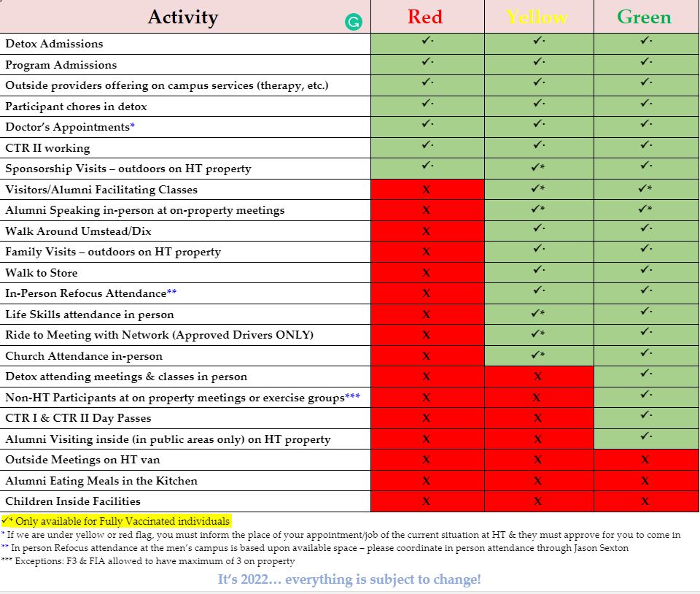Screen dimensions: 700x594
Task: Click the F3 & FIA exceptions footnote
Action: [x=148, y=561]
